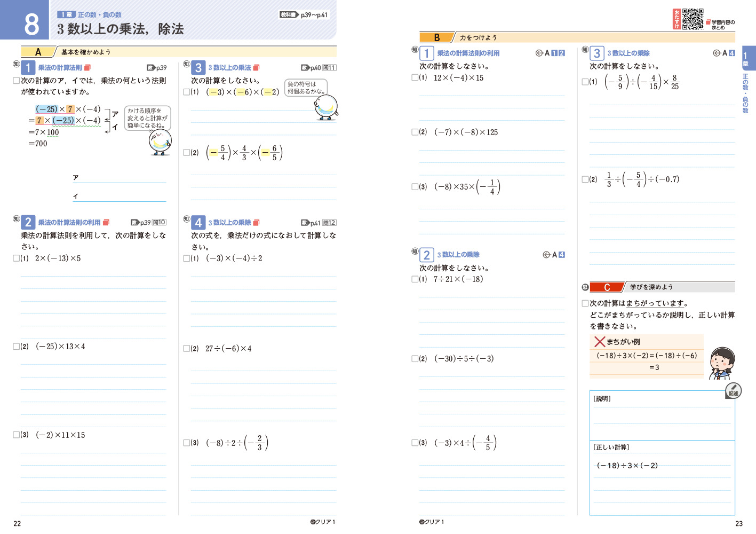Check the box for 2×(−13)×5
The width and height of the screenshot is (756, 534).
(17, 258)
